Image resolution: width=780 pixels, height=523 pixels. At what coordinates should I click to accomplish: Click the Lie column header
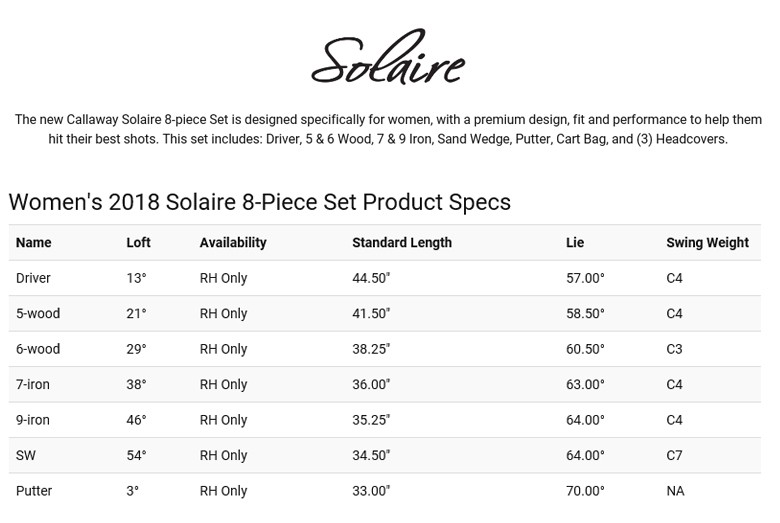(x=575, y=242)
